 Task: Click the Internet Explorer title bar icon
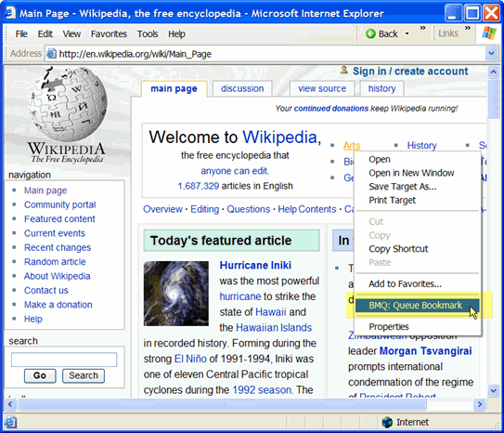[9, 13]
